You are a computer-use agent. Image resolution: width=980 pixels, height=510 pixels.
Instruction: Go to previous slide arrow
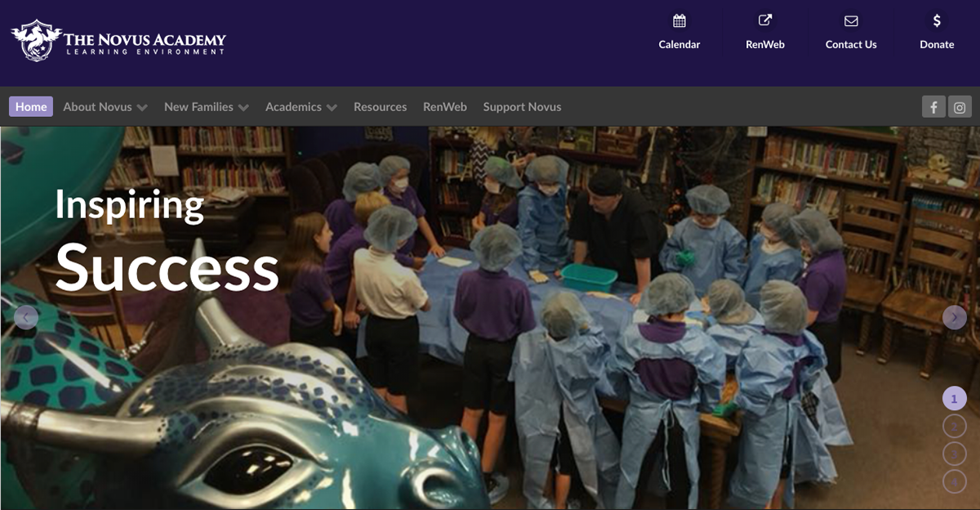[x=26, y=317]
